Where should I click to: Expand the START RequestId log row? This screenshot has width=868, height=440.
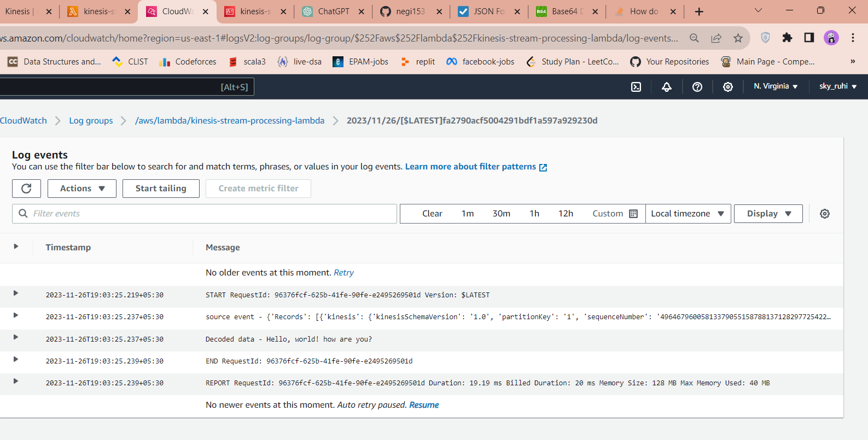pyautogui.click(x=16, y=294)
